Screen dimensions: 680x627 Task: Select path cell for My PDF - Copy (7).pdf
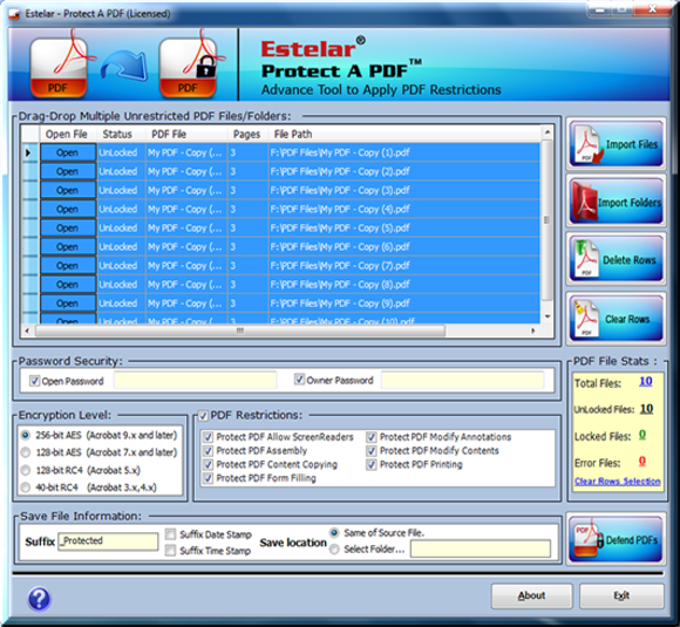point(405,265)
